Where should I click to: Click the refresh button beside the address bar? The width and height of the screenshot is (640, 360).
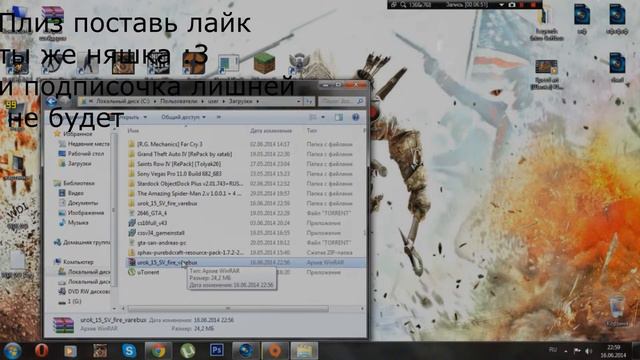[309, 101]
